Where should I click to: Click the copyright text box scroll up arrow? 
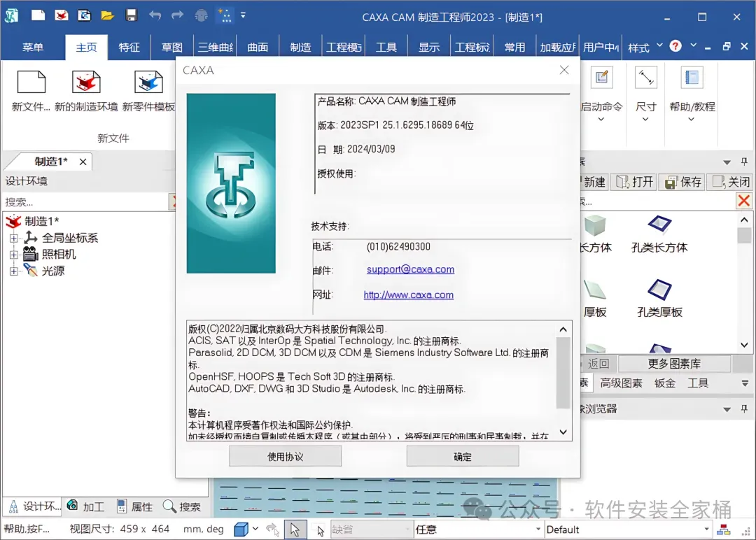pos(563,329)
